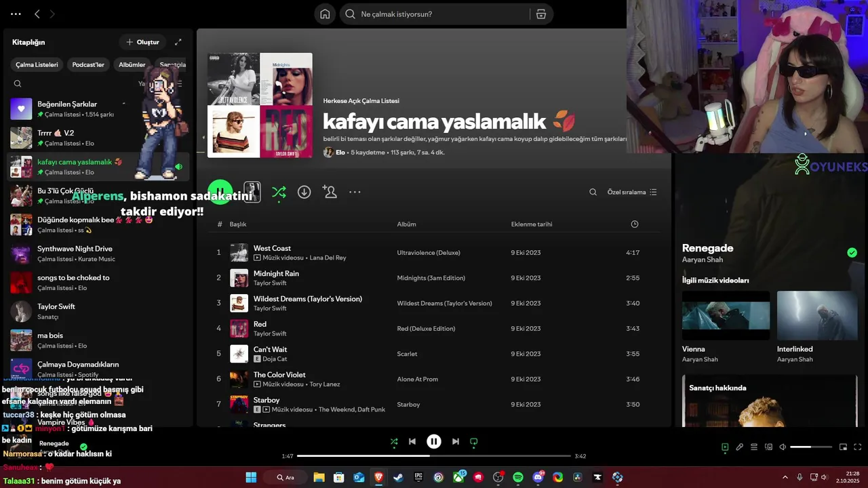
Task: Sort tracks by Başlık column header
Action: 238,224
